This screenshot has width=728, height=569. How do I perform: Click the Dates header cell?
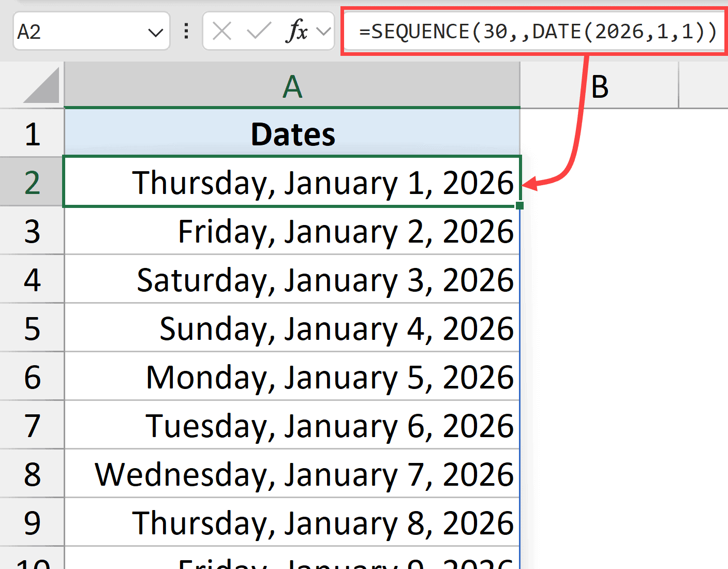(x=292, y=133)
